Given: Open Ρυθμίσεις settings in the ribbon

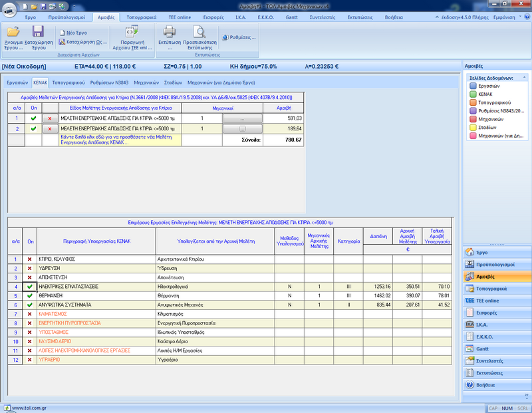Looking at the screenshot, I should coord(238,38).
